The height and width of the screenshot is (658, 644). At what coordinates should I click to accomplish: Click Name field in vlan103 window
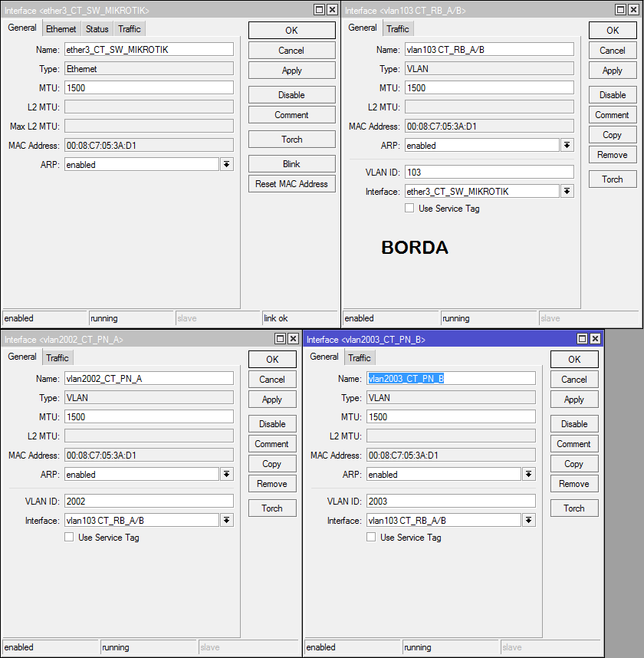point(489,50)
